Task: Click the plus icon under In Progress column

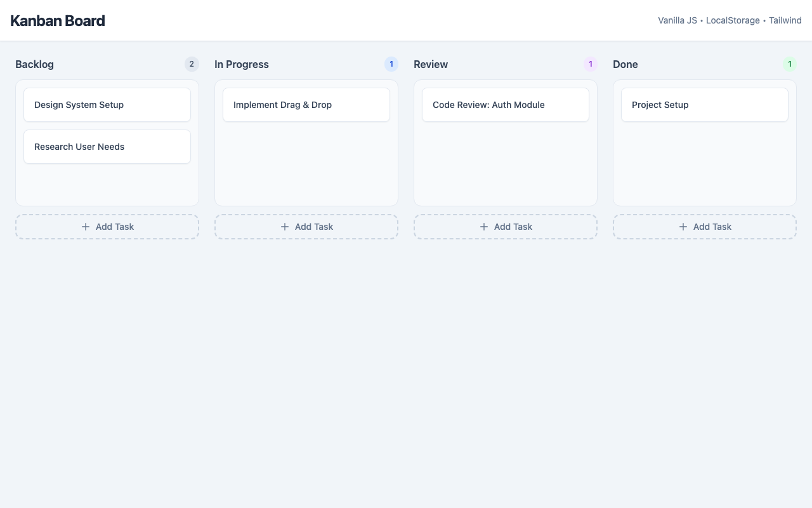Action: pos(285,227)
